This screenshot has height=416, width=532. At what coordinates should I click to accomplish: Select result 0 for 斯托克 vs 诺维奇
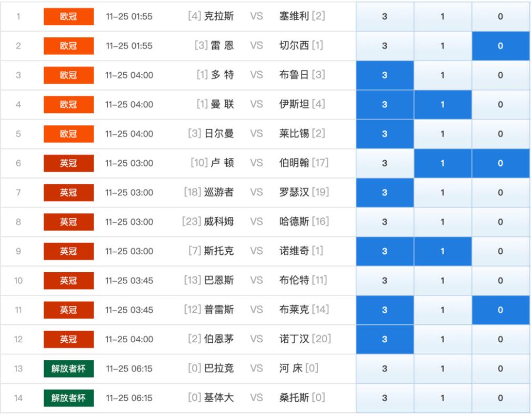[x=501, y=251]
